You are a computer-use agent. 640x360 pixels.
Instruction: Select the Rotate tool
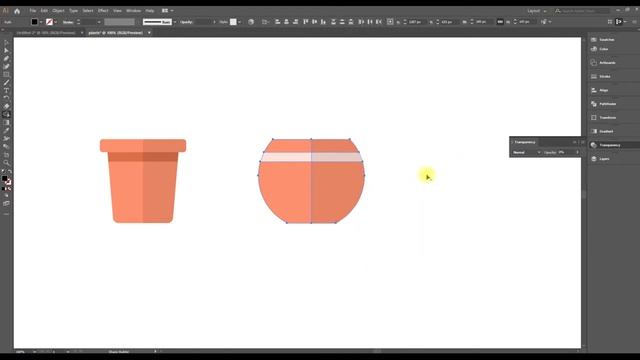click(6, 98)
